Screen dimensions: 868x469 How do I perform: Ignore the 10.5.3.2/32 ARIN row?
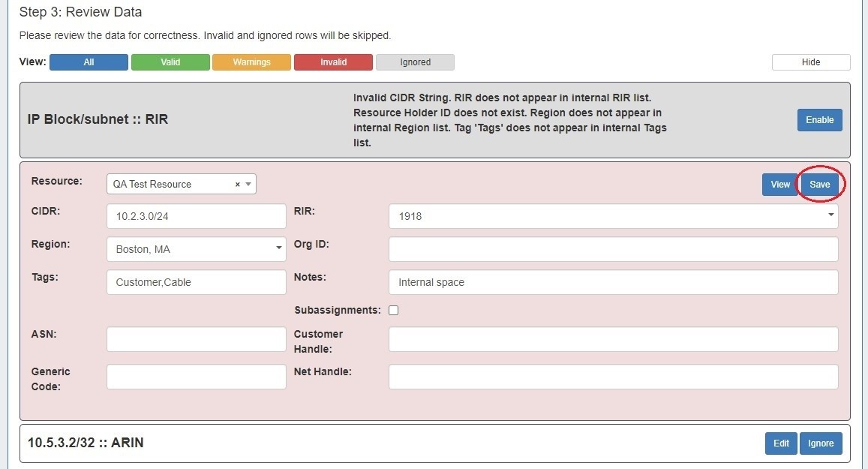[x=821, y=443]
